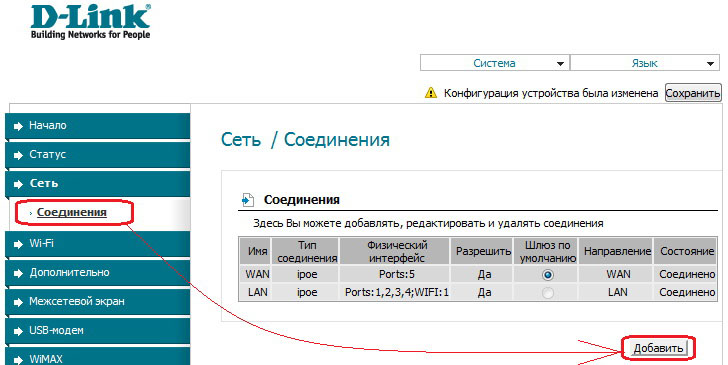Viewport: 728px width, 365px height.
Task: Open the Wi-Fi menu section
Action: pyautogui.click(x=98, y=243)
